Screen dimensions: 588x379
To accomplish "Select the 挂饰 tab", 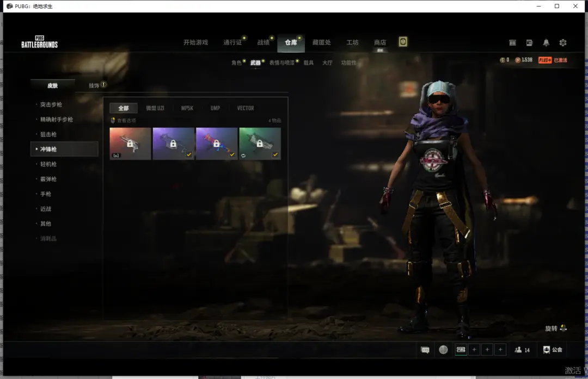I will coord(94,85).
